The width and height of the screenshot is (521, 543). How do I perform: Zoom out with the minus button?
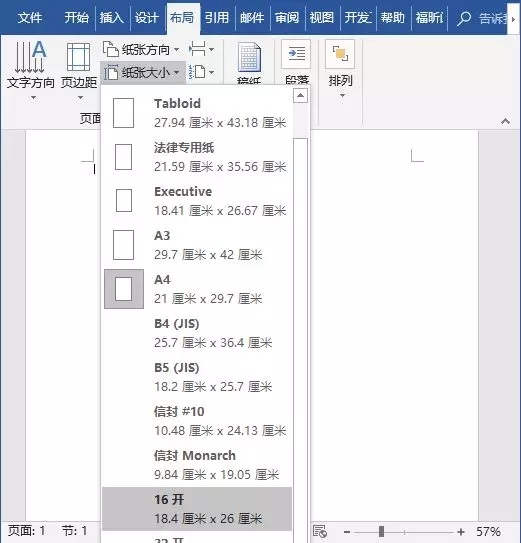point(347,532)
